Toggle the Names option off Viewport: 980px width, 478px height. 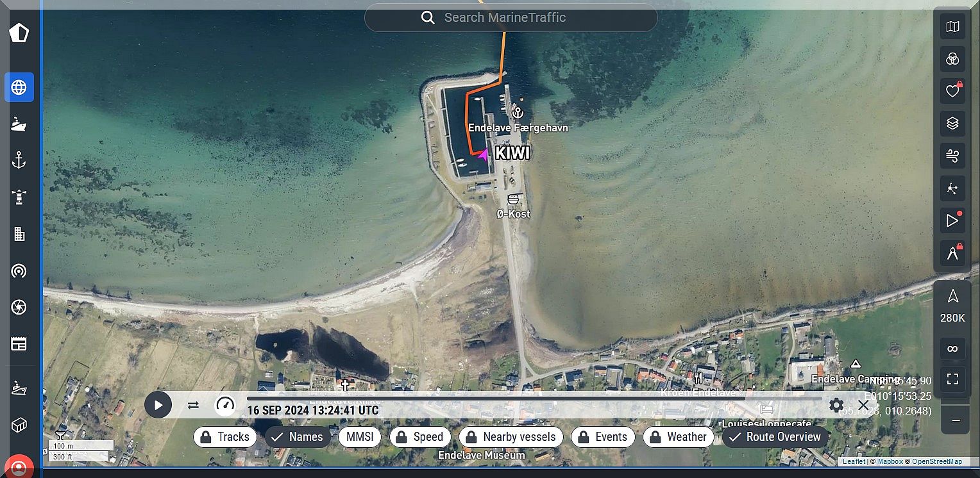pos(298,437)
